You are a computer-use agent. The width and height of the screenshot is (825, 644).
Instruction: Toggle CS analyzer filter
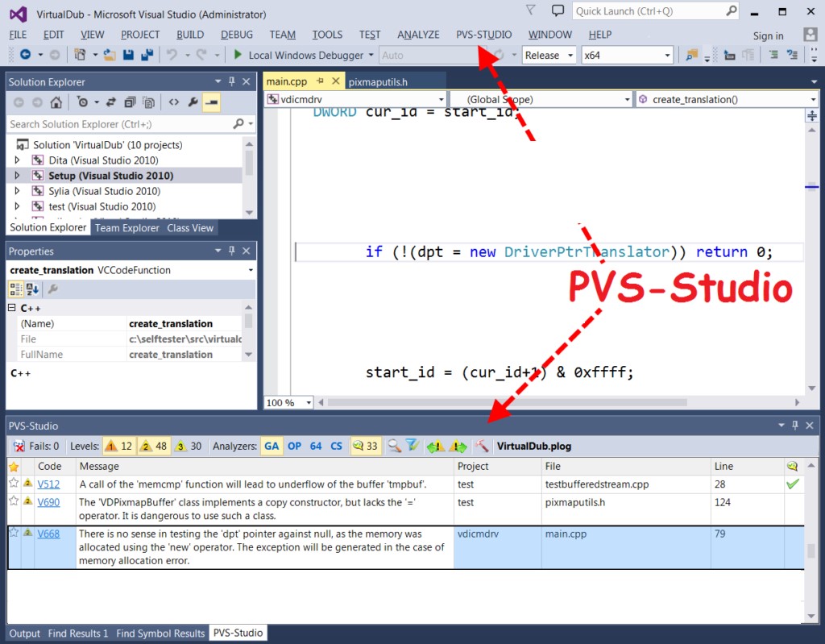coord(336,446)
